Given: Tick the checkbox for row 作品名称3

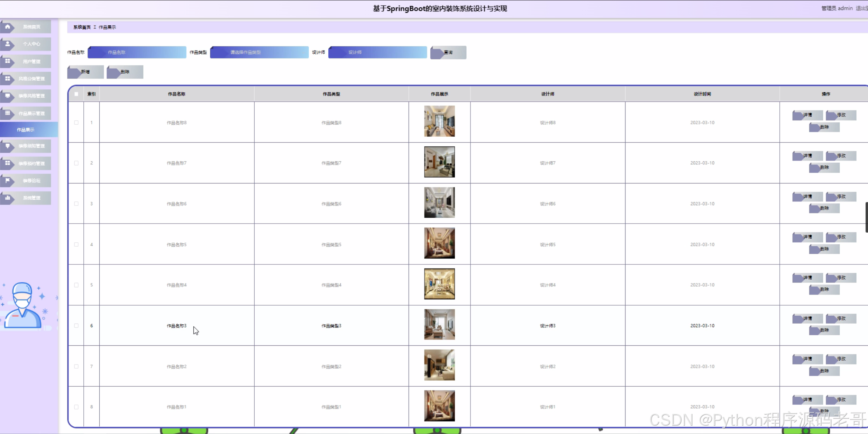Looking at the screenshot, I should [76, 326].
